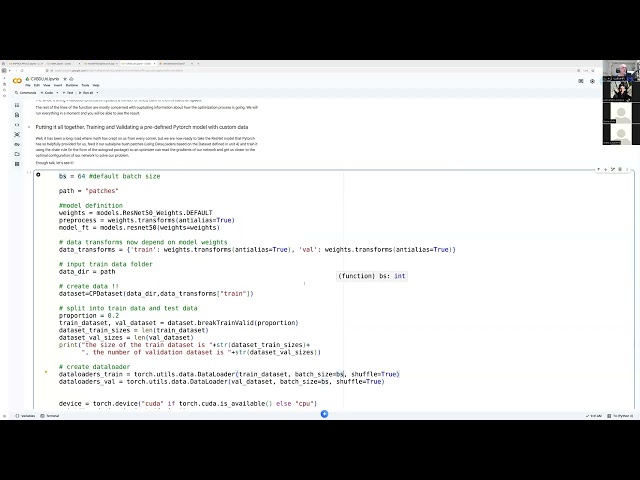Click the cloud save status icon by the title
The height and width of the screenshot is (480, 640).
[x=71, y=79]
